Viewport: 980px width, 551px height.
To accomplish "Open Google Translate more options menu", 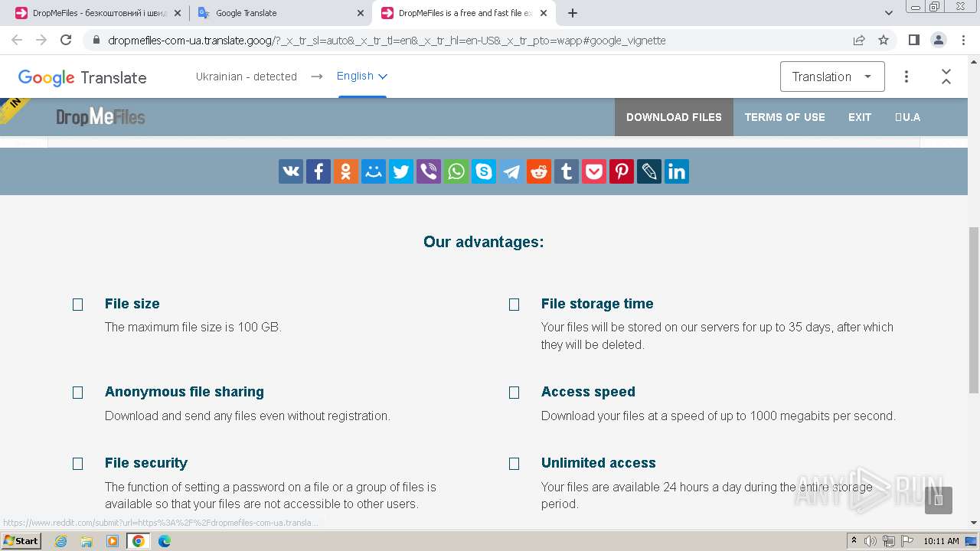I will pos(906,77).
